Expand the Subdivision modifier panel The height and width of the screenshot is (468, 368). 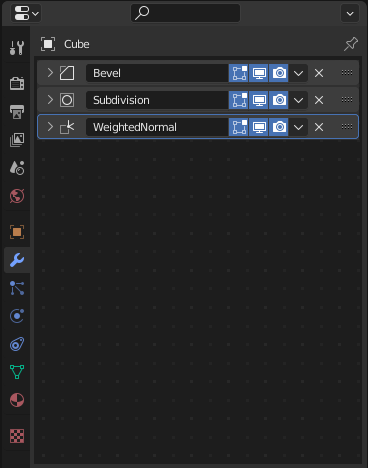pyautogui.click(x=50, y=100)
